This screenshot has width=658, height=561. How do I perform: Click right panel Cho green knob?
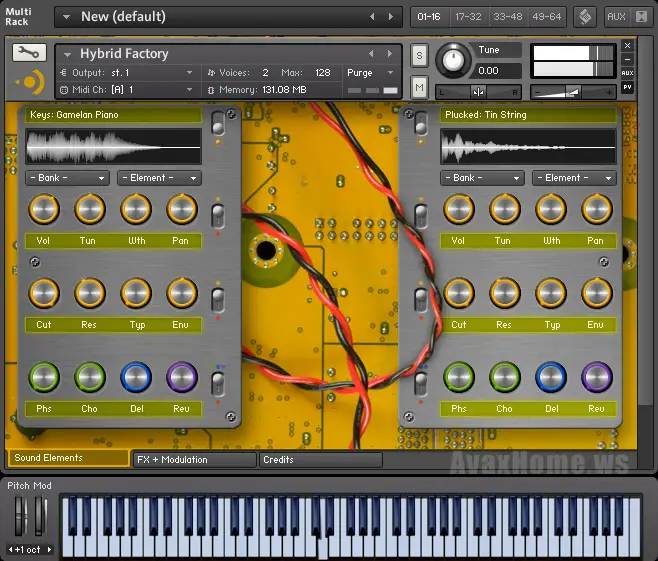tap(505, 377)
